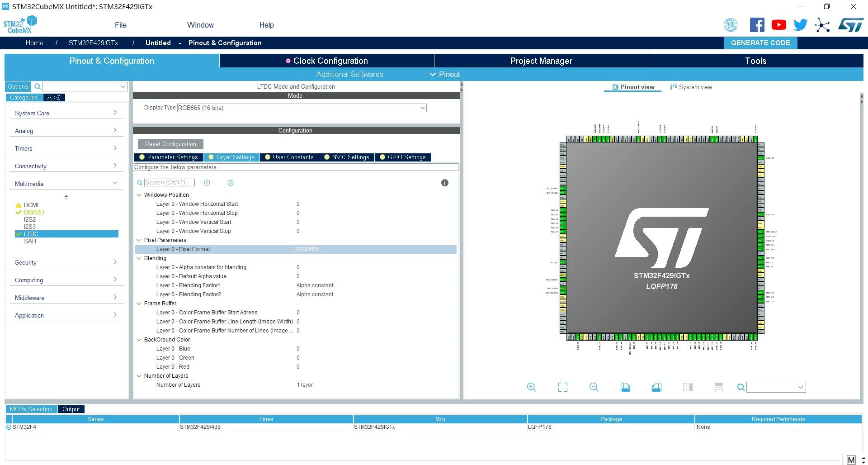Open ST Facebook page icon
868x465 pixels.
pyautogui.click(x=757, y=25)
